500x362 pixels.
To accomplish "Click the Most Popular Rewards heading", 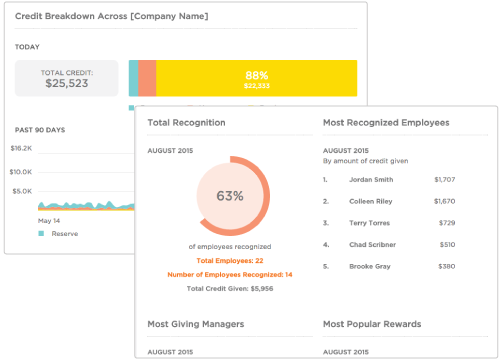I will click(372, 324).
